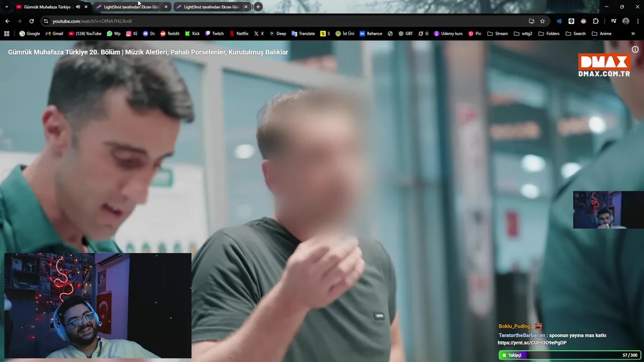Expand the Anime bookmarks folder

click(x=602, y=34)
